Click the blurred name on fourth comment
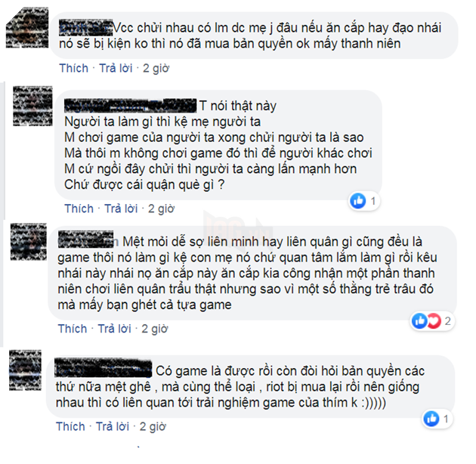476x464 pixels. pyautogui.click(x=104, y=368)
